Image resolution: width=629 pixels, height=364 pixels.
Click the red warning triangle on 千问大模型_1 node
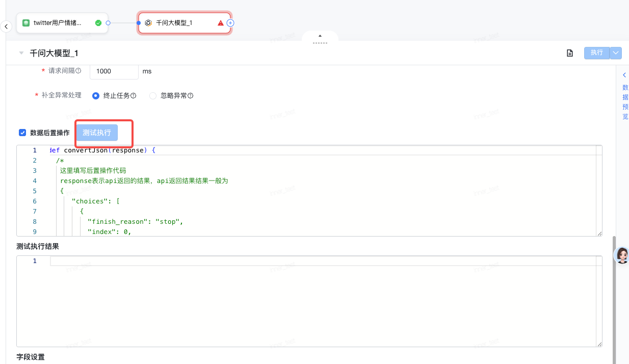pyautogui.click(x=221, y=23)
